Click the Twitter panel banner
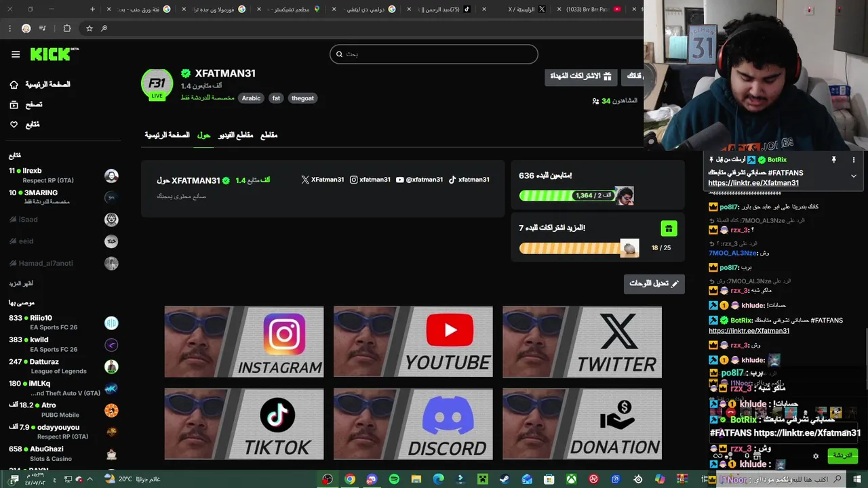This screenshot has width=868, height=488. point(582,342)
